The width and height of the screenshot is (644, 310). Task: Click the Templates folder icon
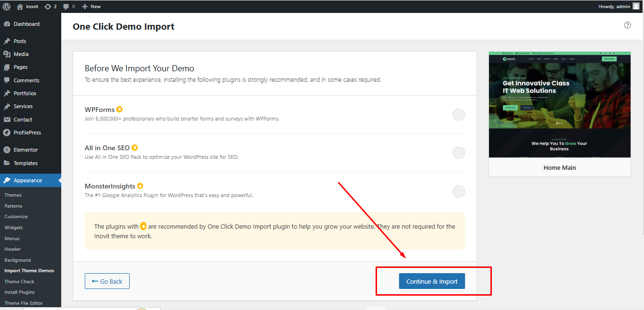(7, 163)
